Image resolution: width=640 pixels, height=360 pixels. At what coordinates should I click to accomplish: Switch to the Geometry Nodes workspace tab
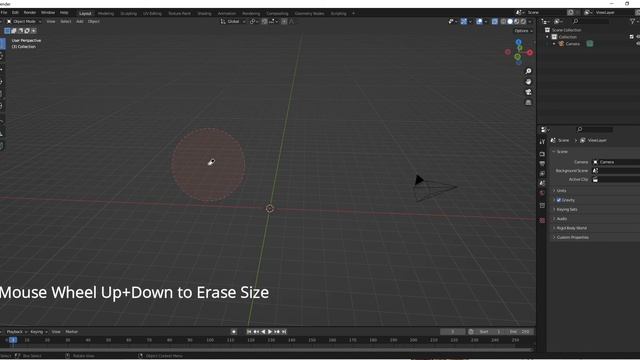pyautogui.click(x=309, y=13)
